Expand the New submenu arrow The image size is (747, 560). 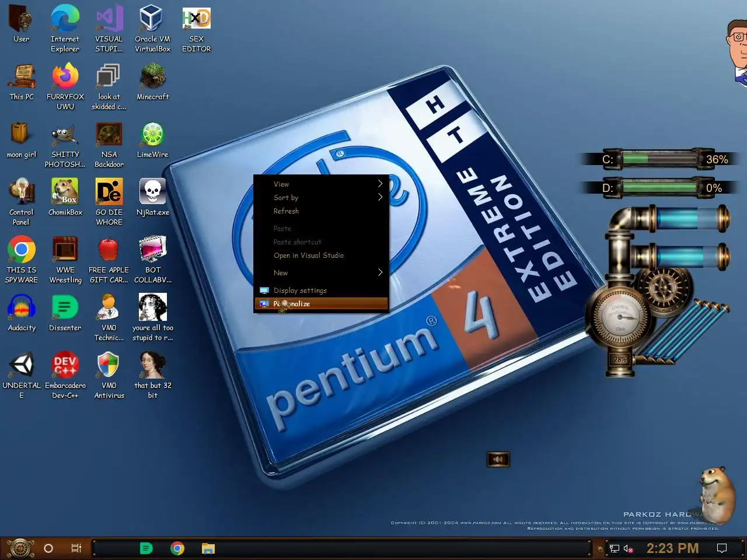380,272
